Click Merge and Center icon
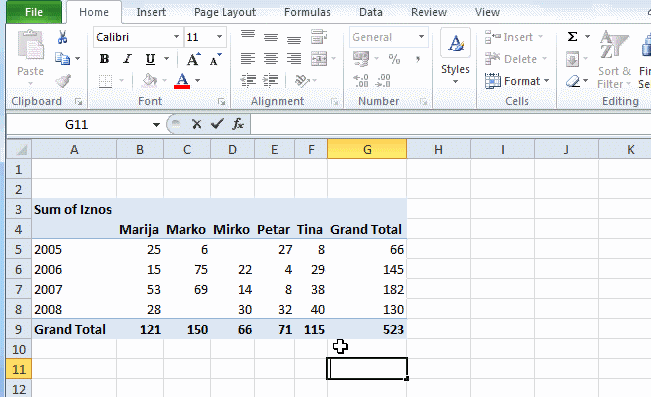The height and width of the screenshot is (397, 651). [319, 59]
